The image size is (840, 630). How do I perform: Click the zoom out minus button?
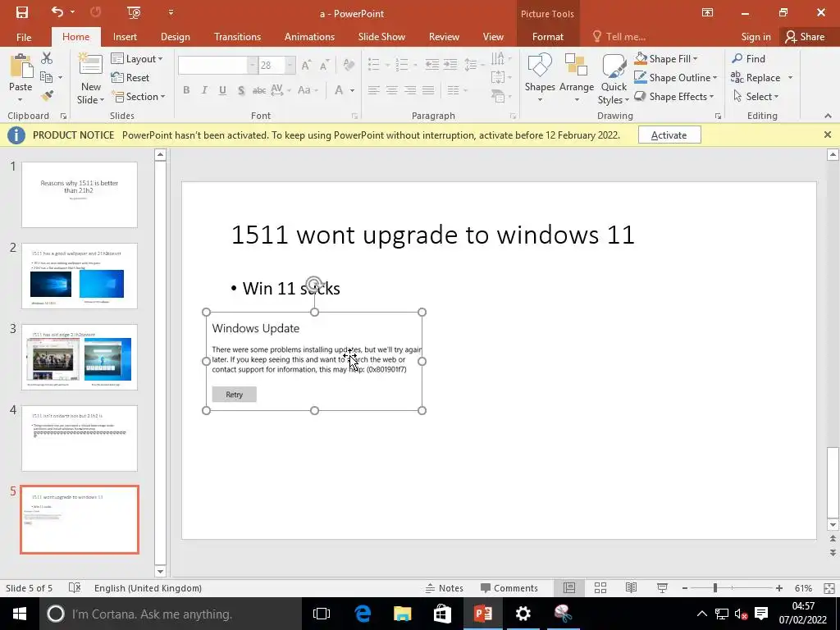pos(685,587)
